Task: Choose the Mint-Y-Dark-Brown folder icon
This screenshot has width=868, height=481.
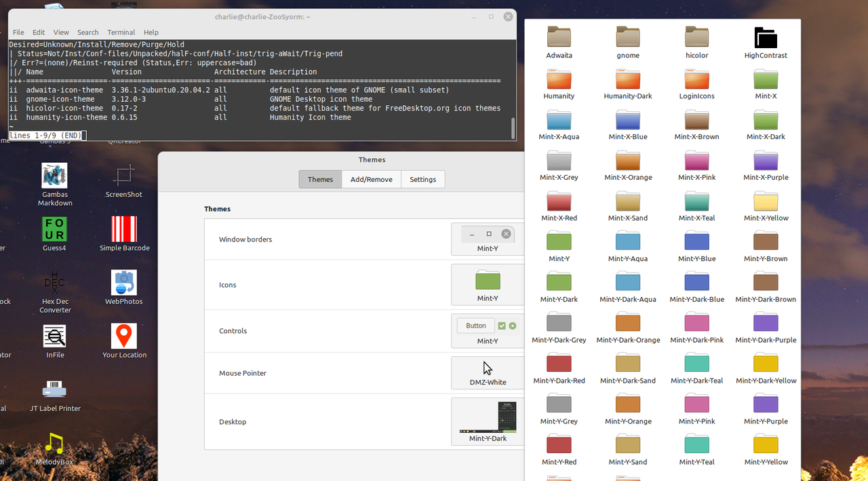Action: tap(766, 288)
